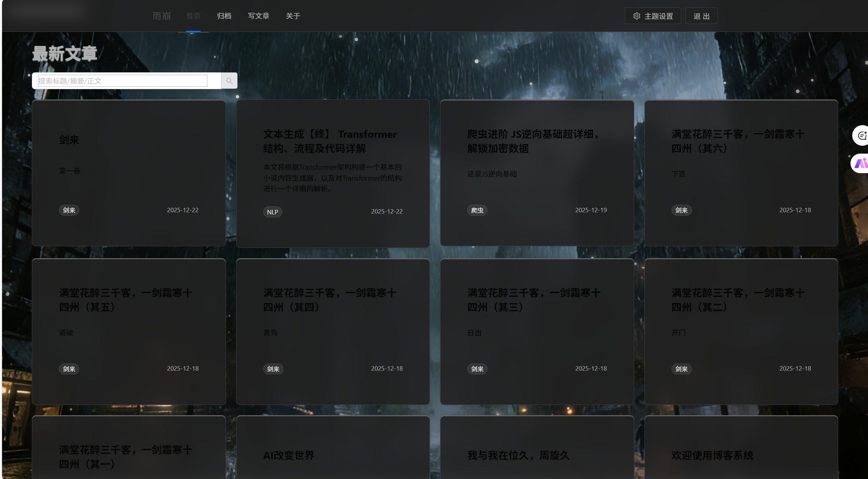The image size is (868, 479).
Task: Click the 雨崩 site logo text
Action: tap(161, 16)
